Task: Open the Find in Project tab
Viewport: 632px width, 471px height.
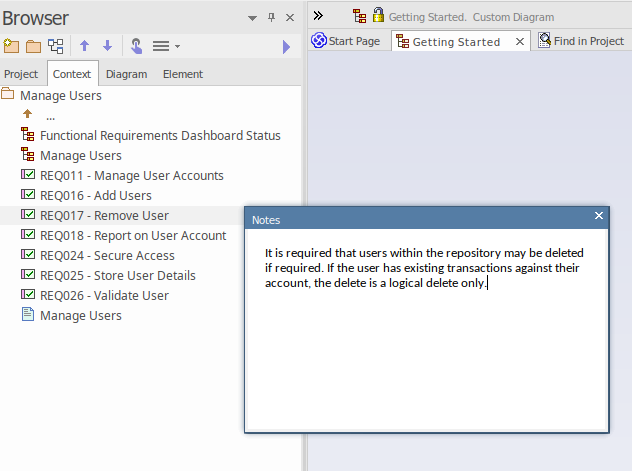Action: pos(581,41)
